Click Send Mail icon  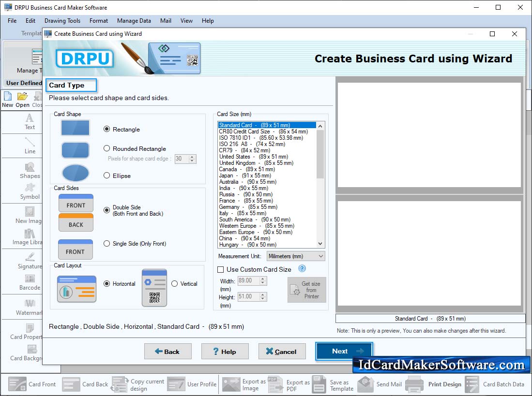[x=366, y=384]
